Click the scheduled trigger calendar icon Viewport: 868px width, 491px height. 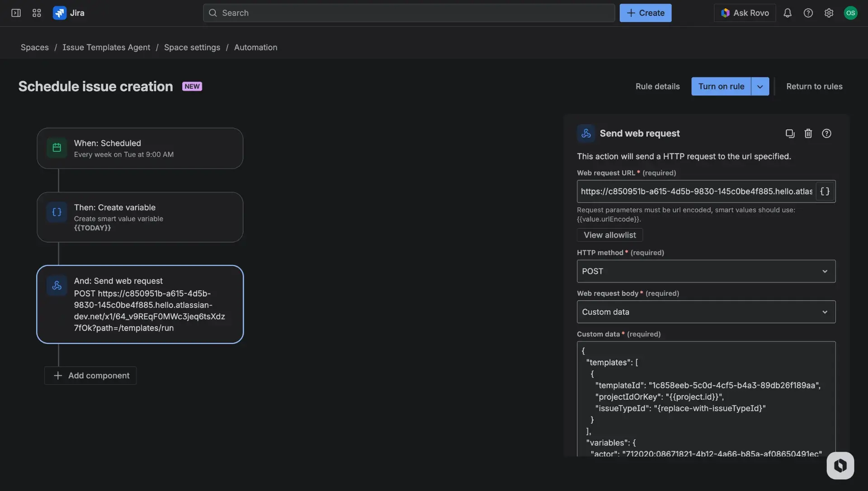coord(57,147)
